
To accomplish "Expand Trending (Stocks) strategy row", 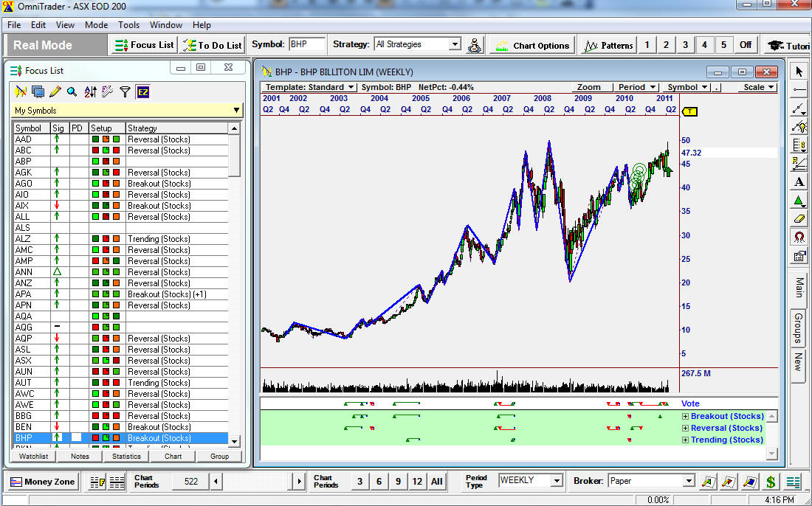I will coord(685,440).
